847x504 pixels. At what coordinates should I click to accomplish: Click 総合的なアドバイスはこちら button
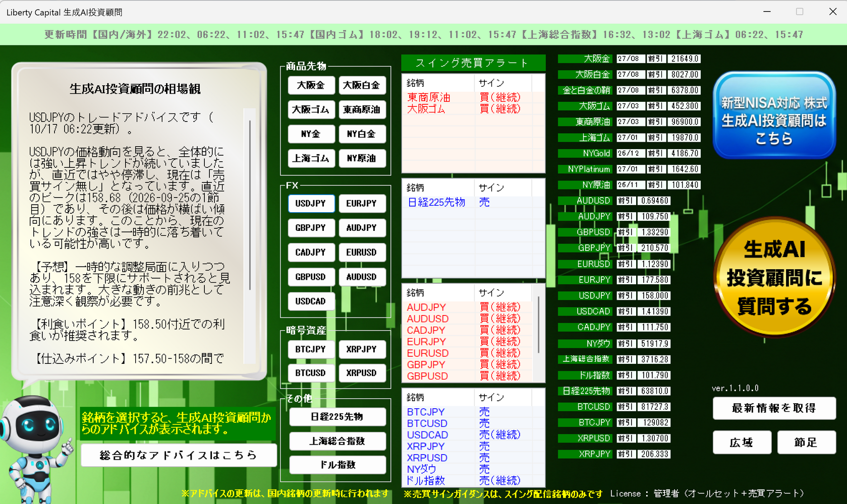179,455
